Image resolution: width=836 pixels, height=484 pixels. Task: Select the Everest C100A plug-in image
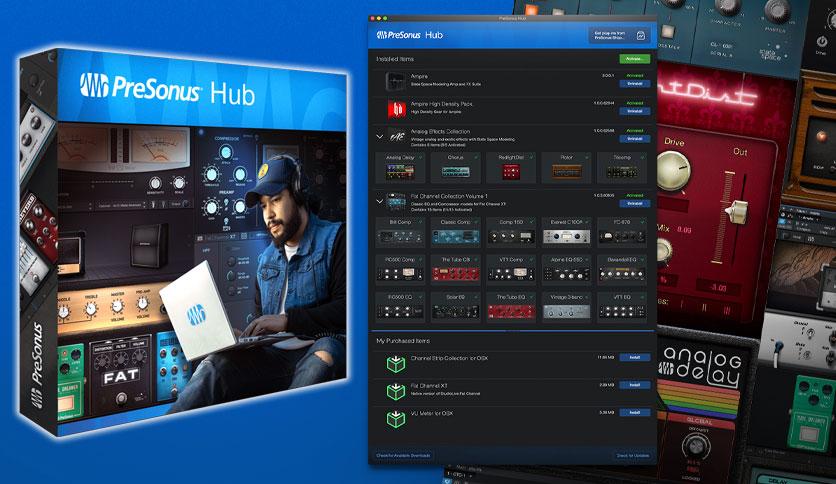566,236
